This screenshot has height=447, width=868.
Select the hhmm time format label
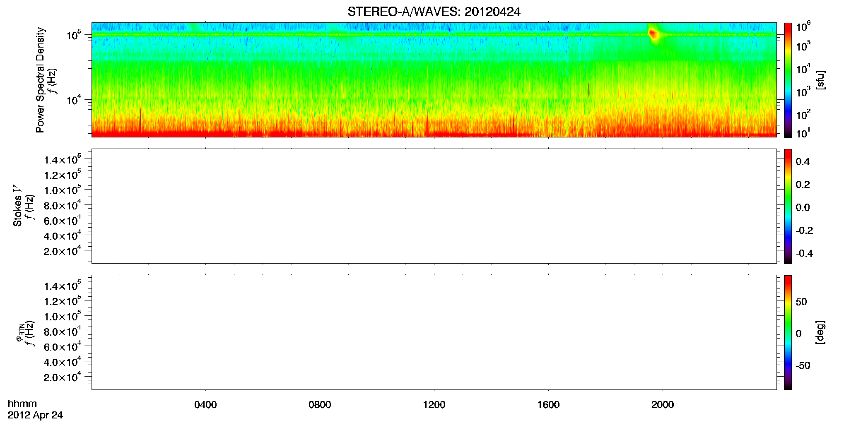click(x=22, y=404)
